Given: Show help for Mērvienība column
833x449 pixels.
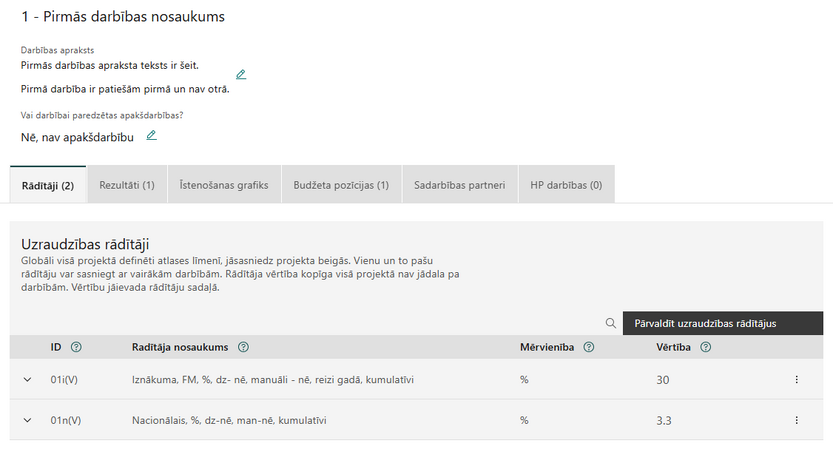Looking at the screenshot, I should (589, 347).
